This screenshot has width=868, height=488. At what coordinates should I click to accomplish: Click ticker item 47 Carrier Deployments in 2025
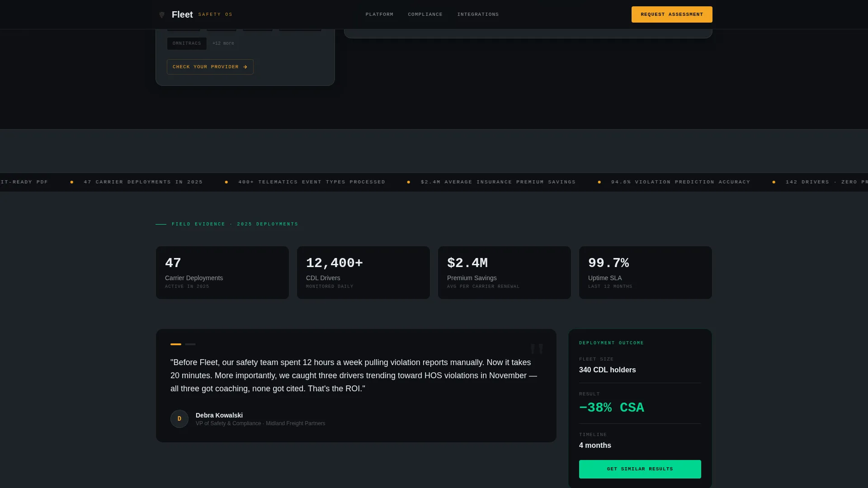point(143,182)
